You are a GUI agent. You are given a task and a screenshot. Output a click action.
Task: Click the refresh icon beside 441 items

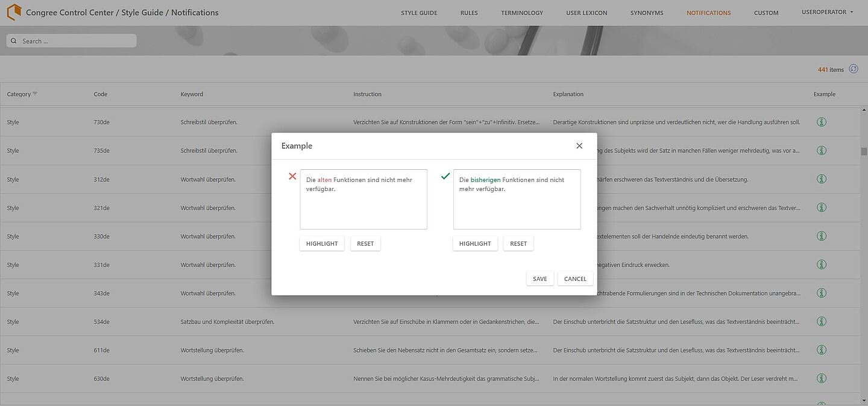pyautogui.click(x=854, y=69)
